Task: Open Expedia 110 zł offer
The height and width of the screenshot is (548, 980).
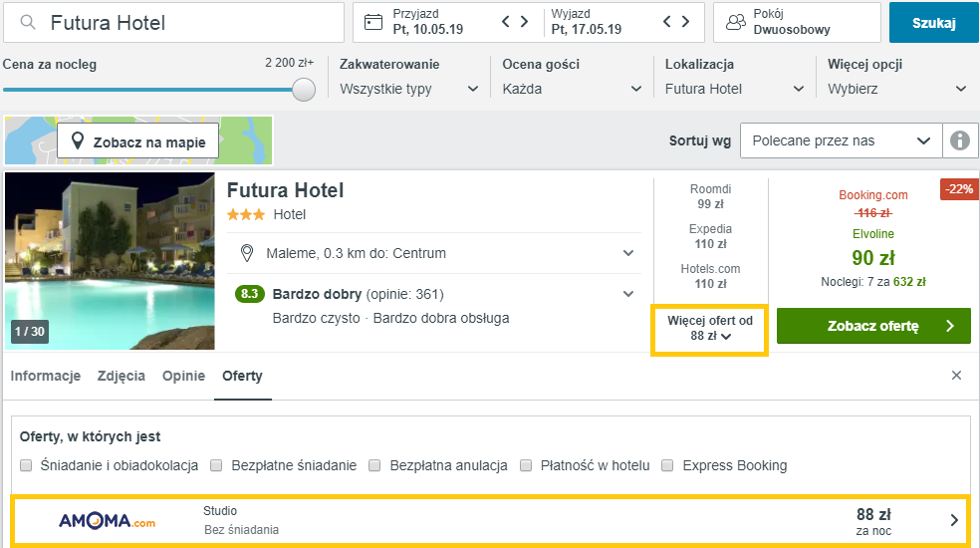Action: (x=711, y=236)
